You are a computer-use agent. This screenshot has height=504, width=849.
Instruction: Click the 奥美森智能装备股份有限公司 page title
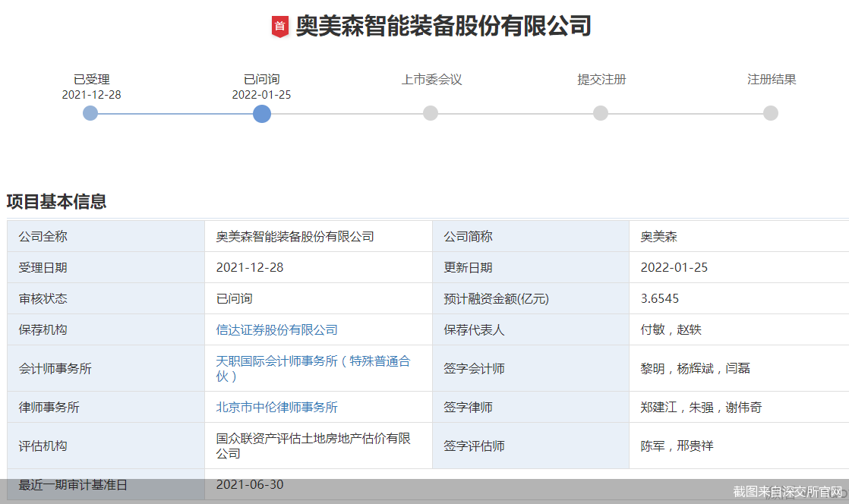click(x=443, y=27)
